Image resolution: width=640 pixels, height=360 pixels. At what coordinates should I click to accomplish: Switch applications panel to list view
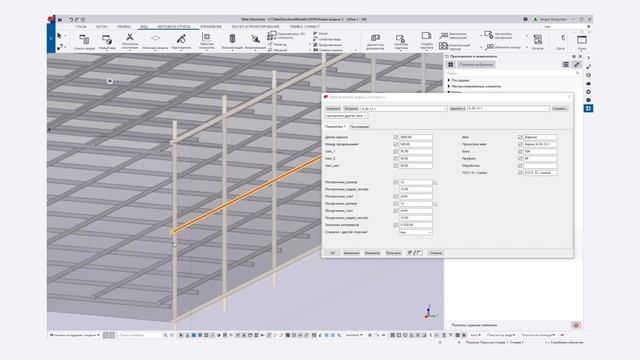(566, 64)
